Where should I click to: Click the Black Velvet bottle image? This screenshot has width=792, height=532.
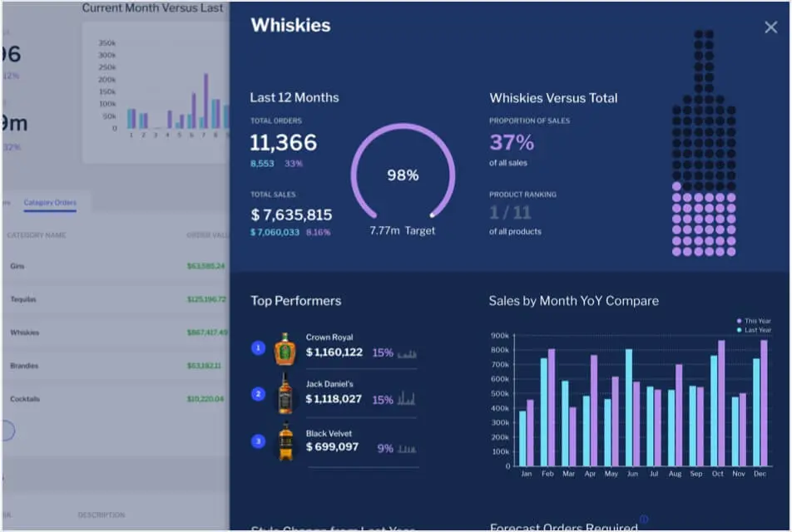coord(285,442)
